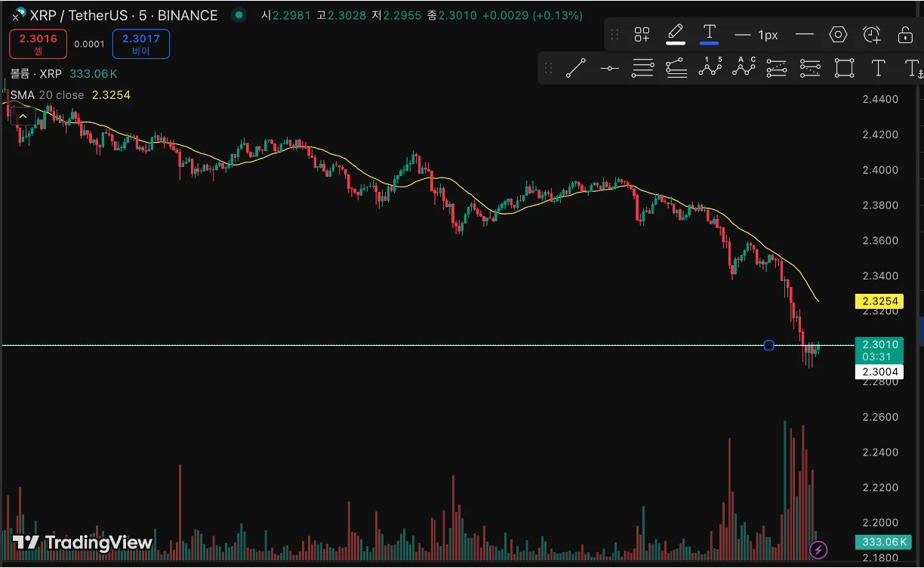Click the blue 2.3017 buy button

click(141, 44)
